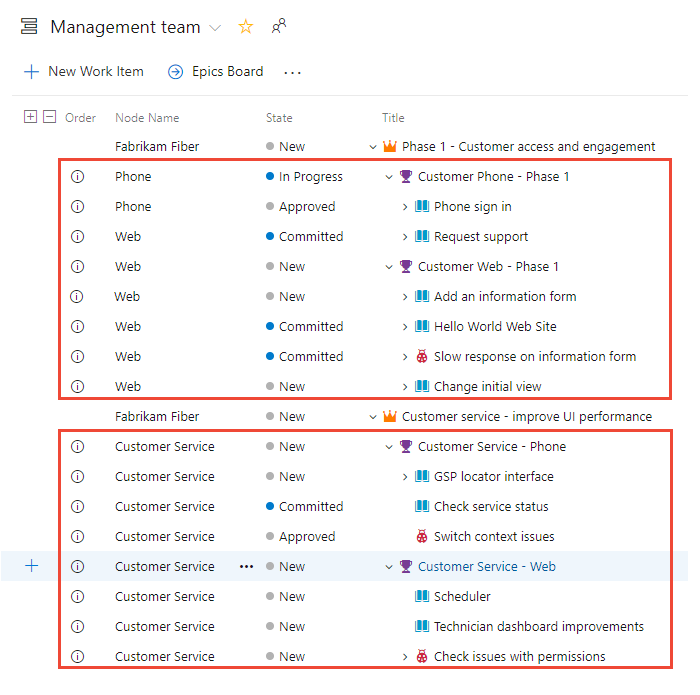Screen dimensions: 700x695
Task: Click crown icon of Phase 1 epic
Action: [x=389, y=147]
